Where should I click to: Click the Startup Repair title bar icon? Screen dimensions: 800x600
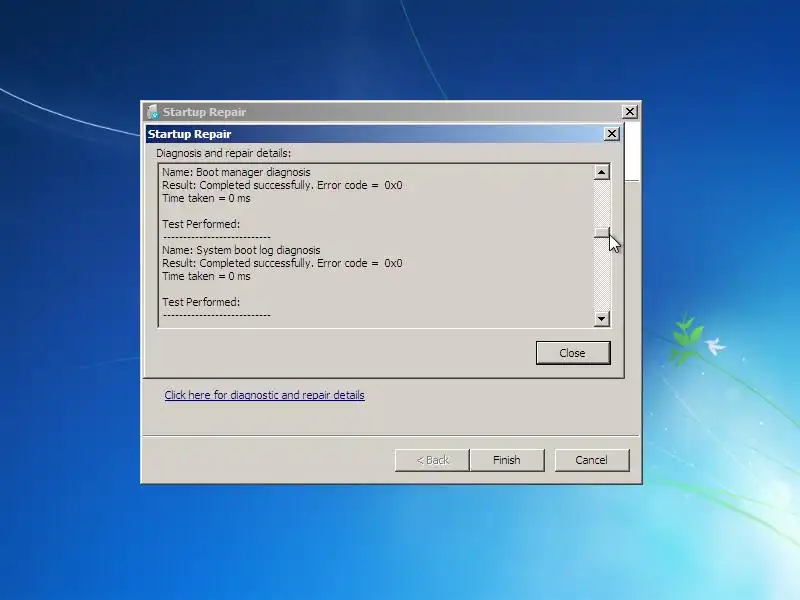153,112
